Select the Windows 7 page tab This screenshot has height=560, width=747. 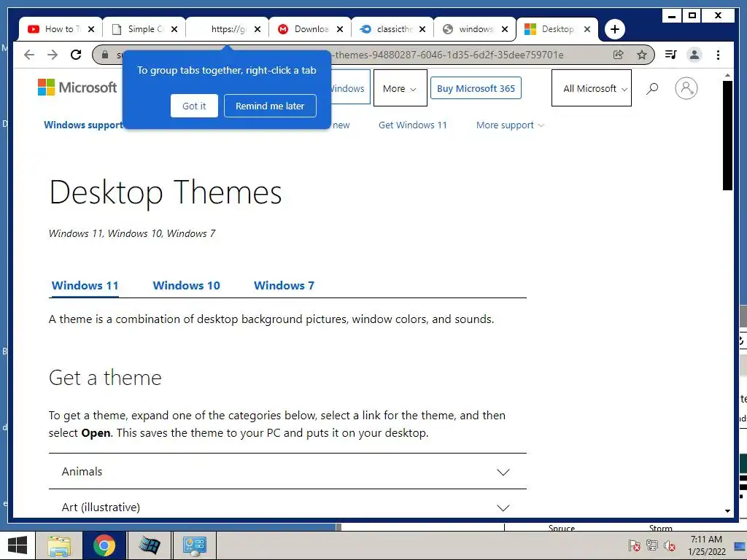(x=284, y=286)
